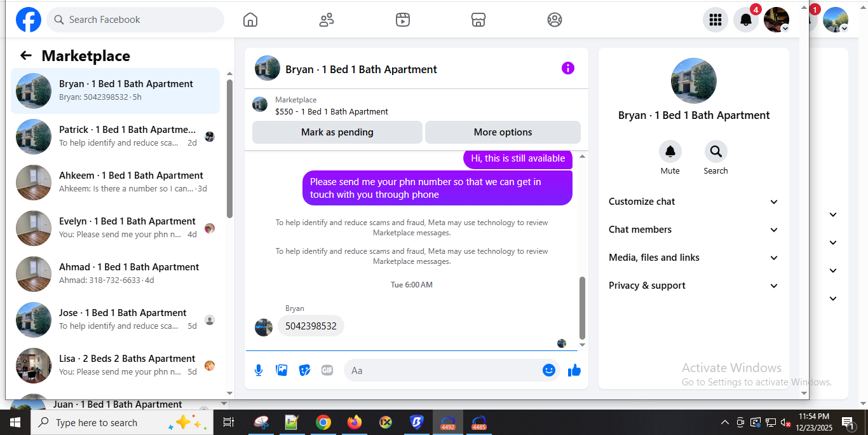Go back with the Marketplace arrow
This screenshot has height=435, width=868.
(26, 55)
